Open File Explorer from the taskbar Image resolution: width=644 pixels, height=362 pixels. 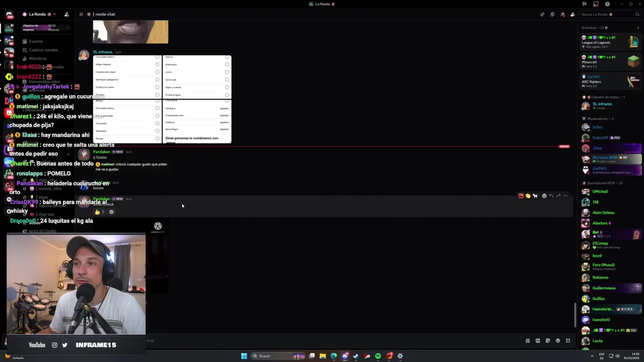tap(323, 356)
